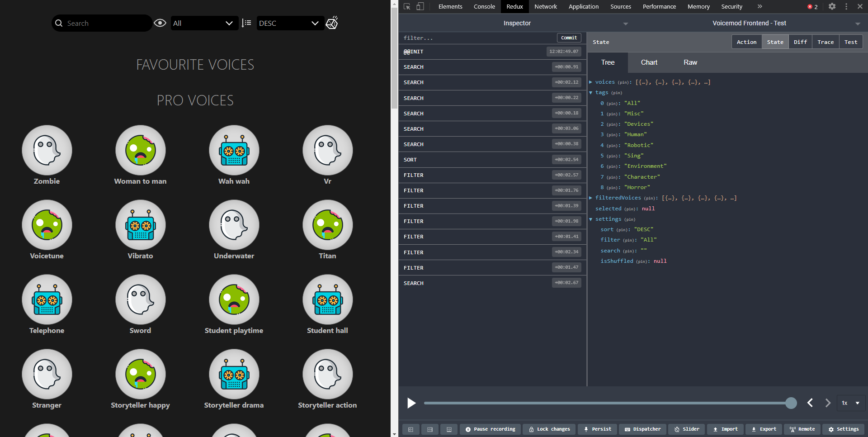
Task: Pick the Stranger voice icon
Action: 47,374
